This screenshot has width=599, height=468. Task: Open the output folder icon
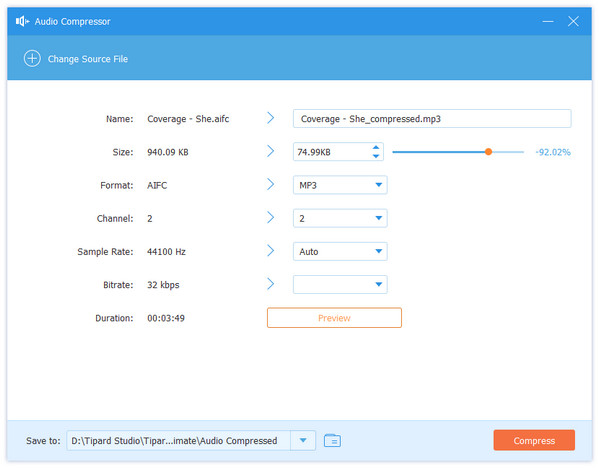(332, 440)
